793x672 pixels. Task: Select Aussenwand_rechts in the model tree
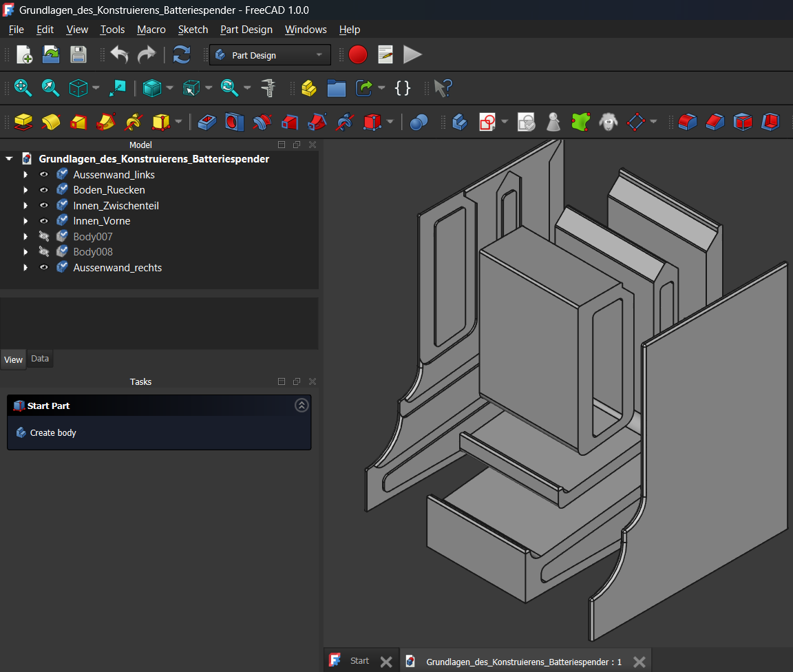118,267
